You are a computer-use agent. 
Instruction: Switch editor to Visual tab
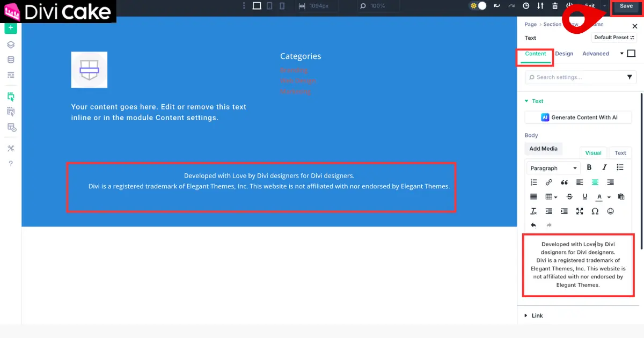point(593,153)
